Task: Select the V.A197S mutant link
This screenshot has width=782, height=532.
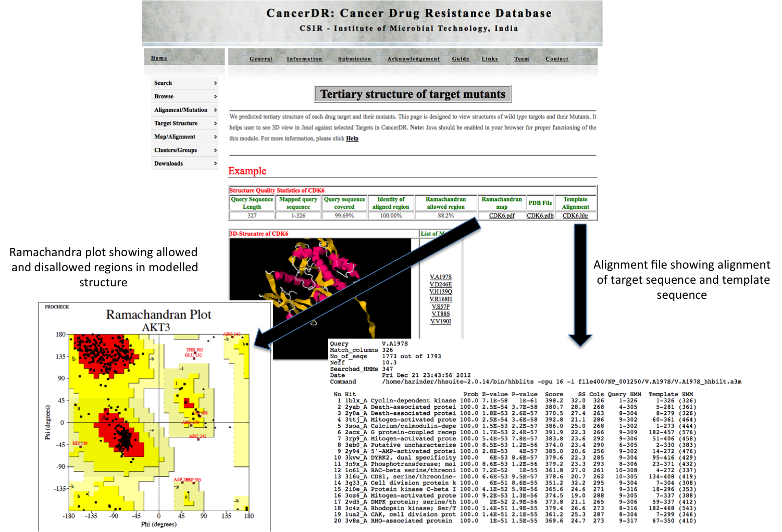Action: [x=441, y=277]
